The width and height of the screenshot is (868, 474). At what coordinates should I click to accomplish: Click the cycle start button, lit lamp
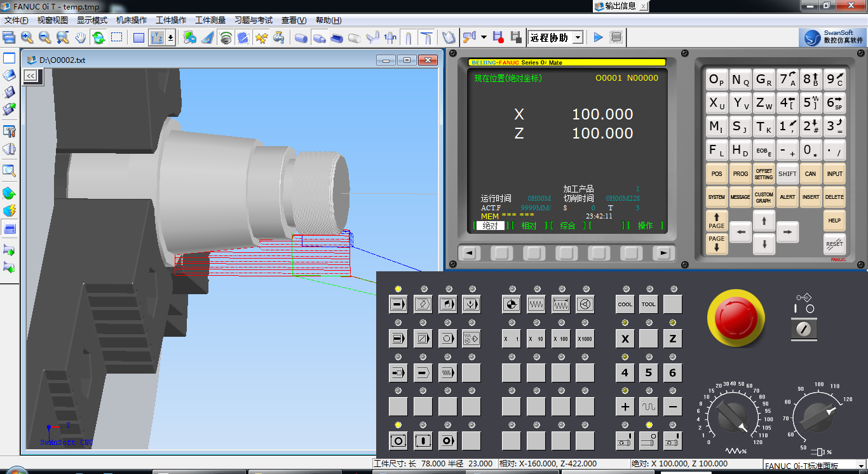tap(398, 440)
